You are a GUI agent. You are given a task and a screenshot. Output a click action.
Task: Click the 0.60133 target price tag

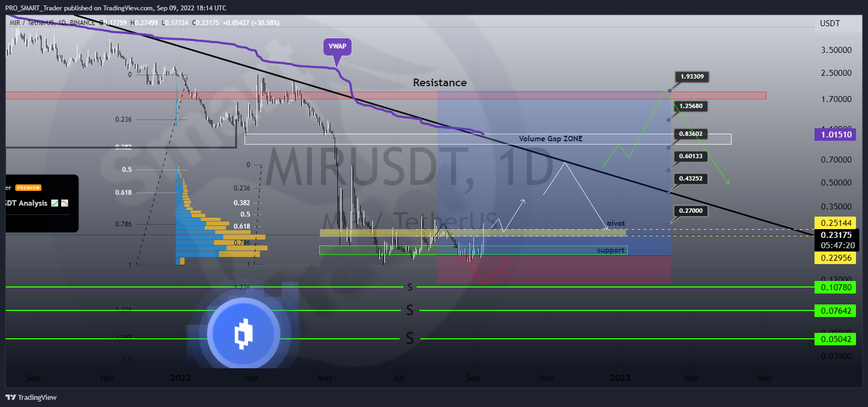click(691, 156)
